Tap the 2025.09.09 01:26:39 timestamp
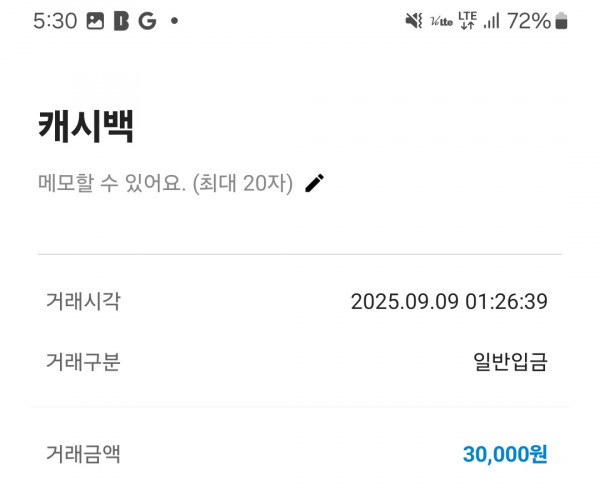 [449, 301]
